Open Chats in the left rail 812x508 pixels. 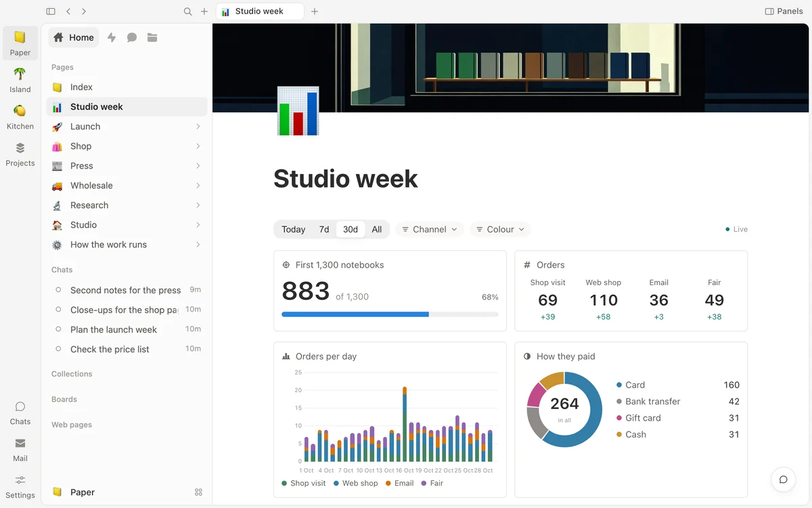[20, 412]
